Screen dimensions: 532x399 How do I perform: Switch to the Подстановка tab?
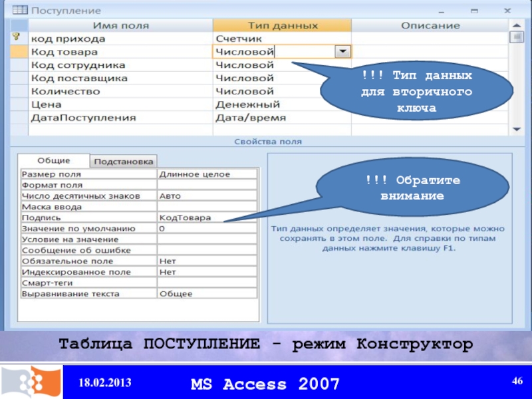pyautogui.click(x=123, y=162)
